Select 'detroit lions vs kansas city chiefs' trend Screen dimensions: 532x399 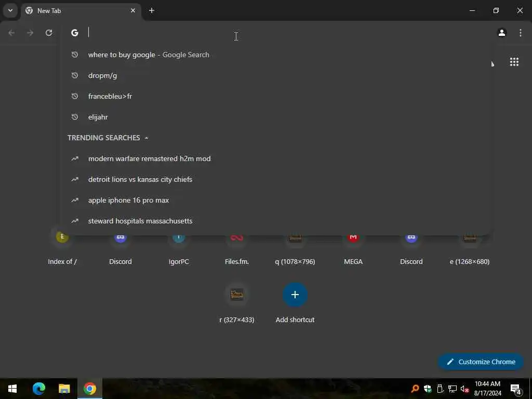[276, 179]
